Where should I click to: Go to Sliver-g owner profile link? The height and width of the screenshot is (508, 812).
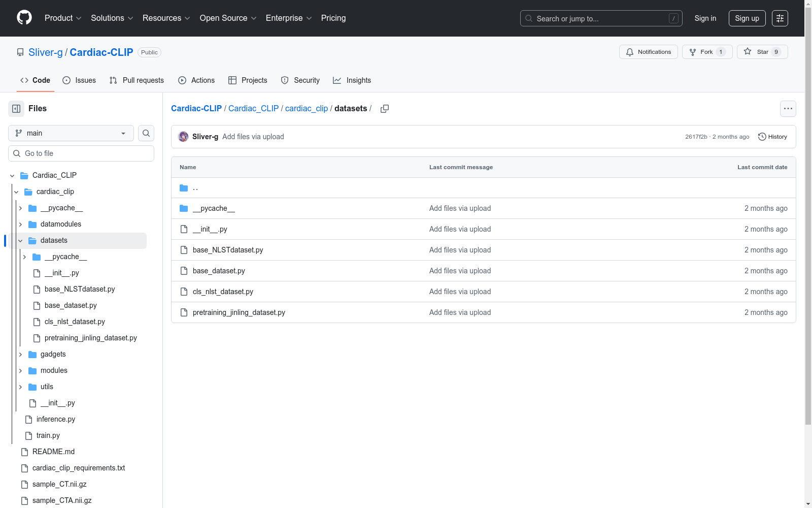tap(46, 52)
